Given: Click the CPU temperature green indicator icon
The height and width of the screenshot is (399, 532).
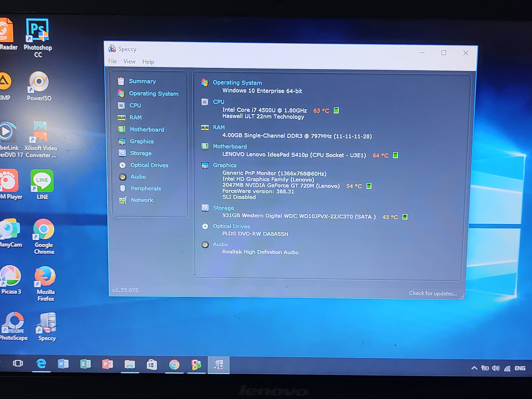Looking at the screenshot, I should click(x=336, y=111).
